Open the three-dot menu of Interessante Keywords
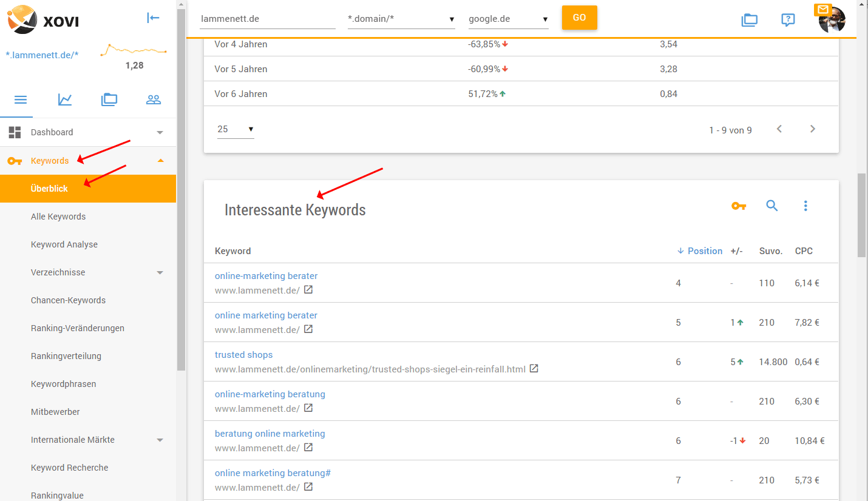The height and width of the screenshot is (501, 868). (x=805, y=206)
